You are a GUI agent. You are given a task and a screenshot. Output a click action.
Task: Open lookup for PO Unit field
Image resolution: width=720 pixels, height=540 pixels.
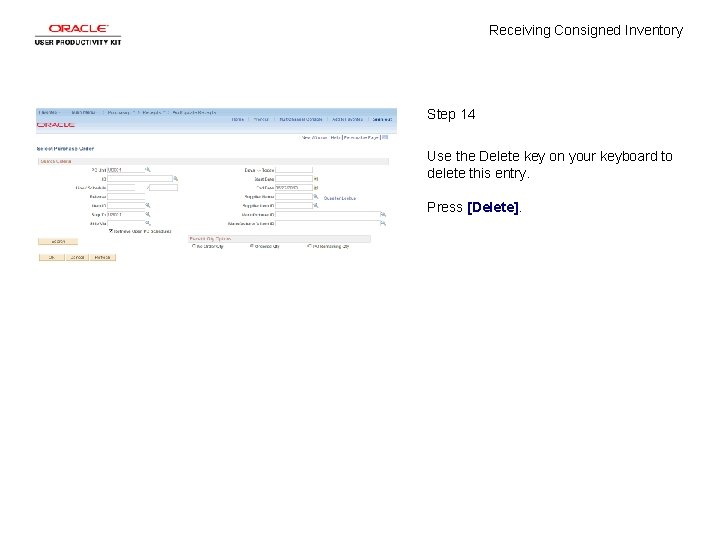148,170
